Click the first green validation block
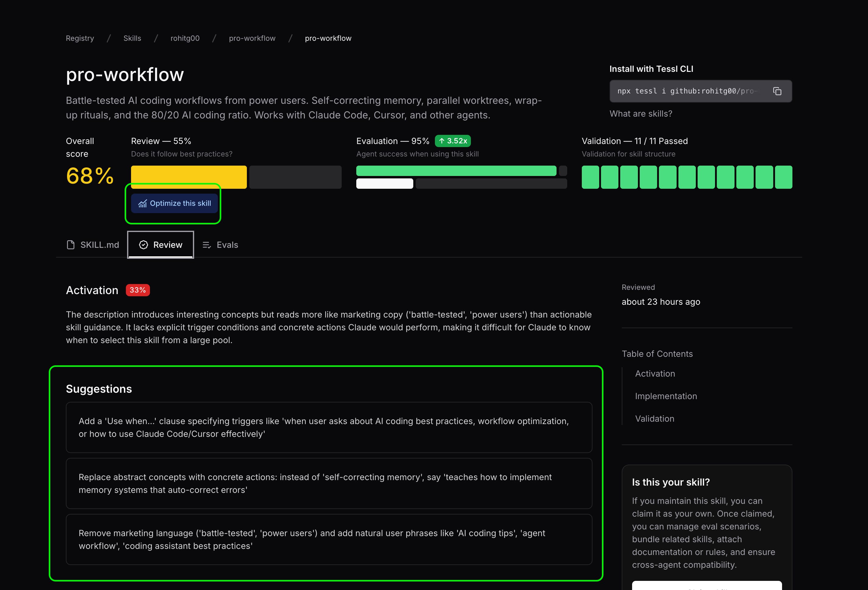Screen dimensions: 868x590 pyautogui.click(x=590, y=177)
